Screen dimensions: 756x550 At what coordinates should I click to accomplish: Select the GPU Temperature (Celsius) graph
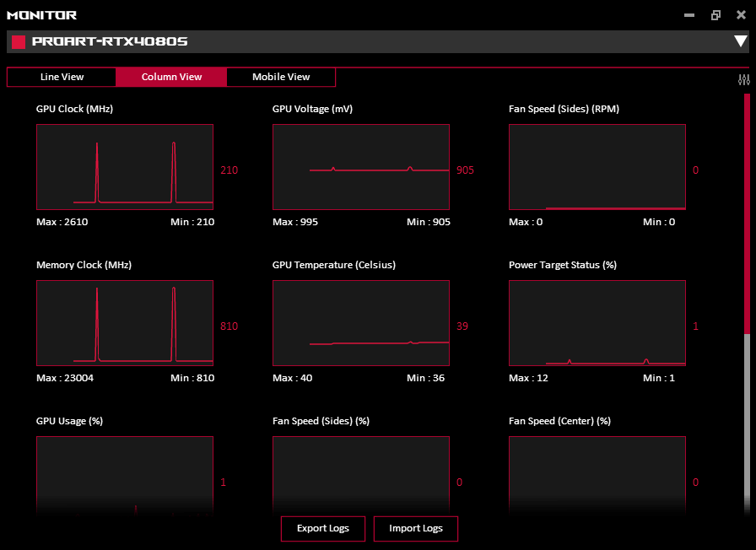click(x=361, y=323)
